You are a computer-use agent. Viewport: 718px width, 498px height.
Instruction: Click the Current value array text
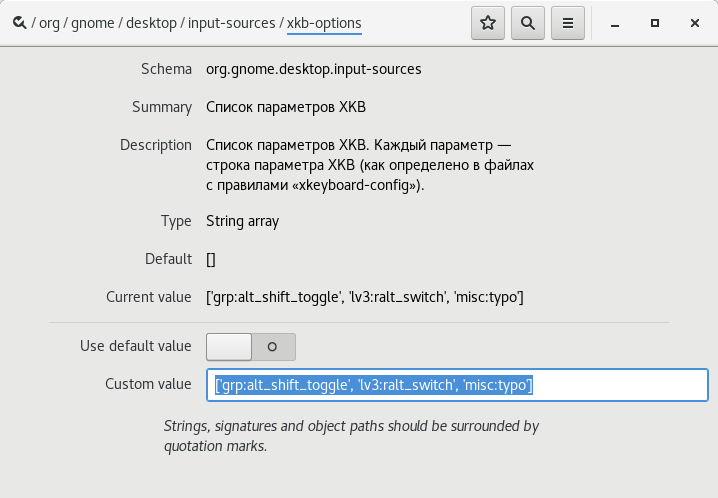[364, 297]
